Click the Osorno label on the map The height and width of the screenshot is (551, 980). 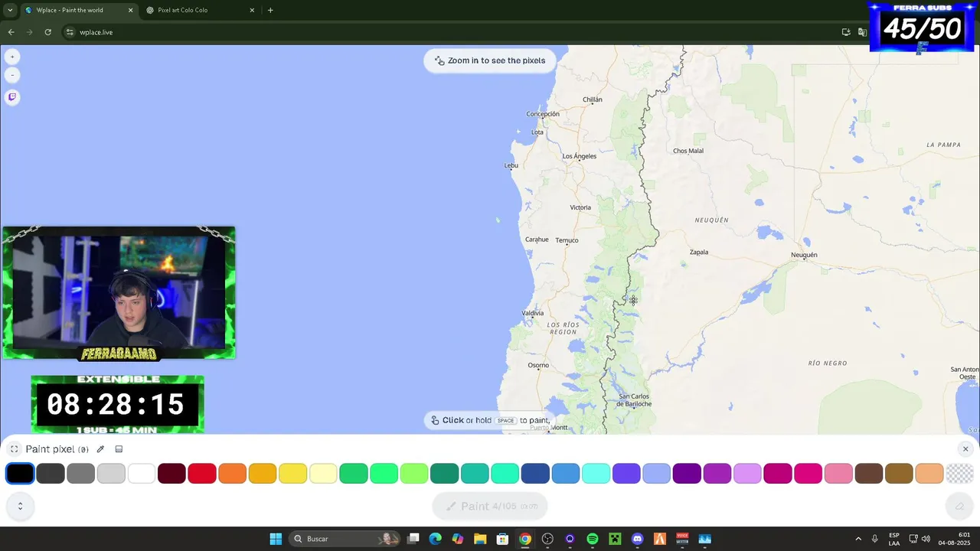pyautogui.click(x=538, y=365)
